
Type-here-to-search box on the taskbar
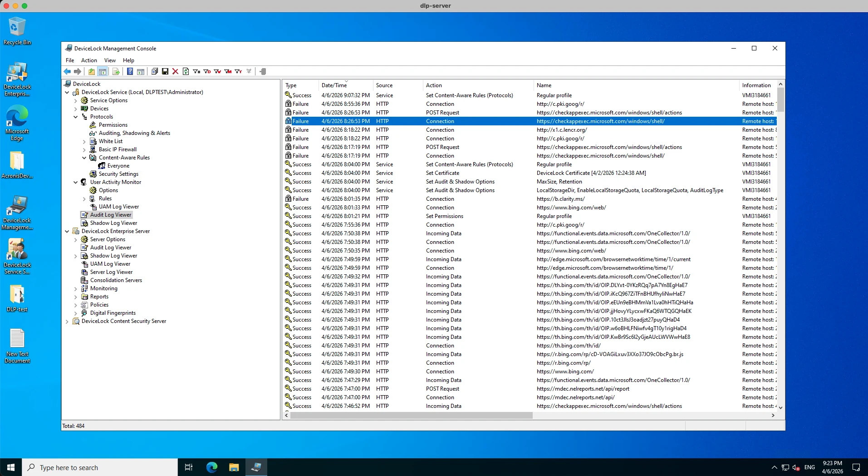pos(100,467)
